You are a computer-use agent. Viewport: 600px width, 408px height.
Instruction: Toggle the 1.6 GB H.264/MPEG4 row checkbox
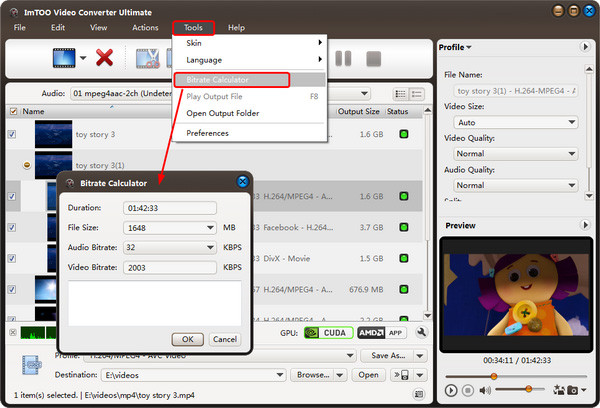click(12, 196)
